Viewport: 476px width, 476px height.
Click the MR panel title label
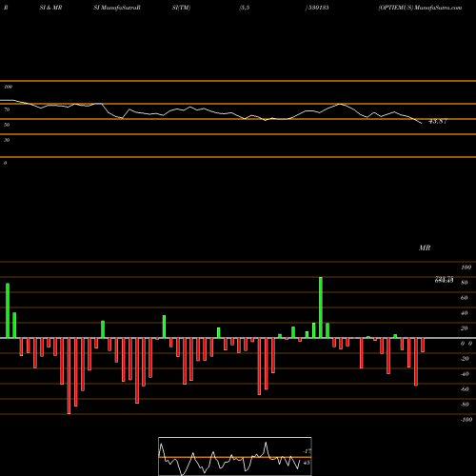pos(425,248)
